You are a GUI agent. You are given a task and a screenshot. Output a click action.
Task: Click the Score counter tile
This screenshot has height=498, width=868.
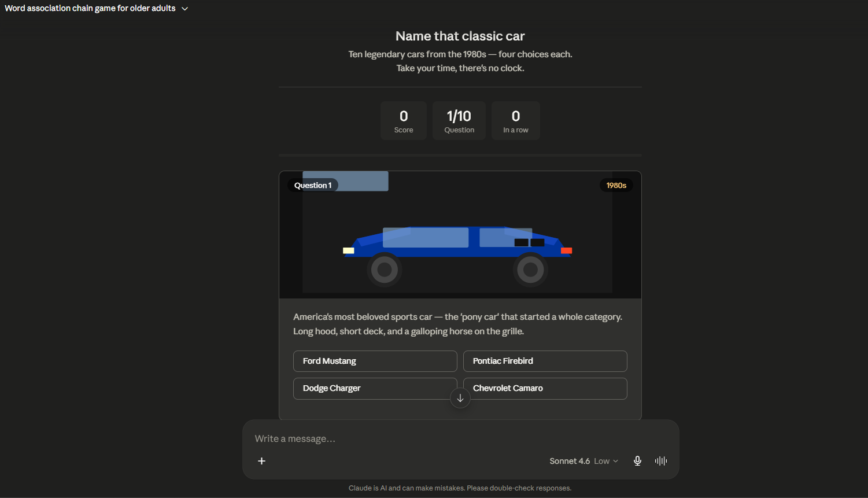click(404, 120)
